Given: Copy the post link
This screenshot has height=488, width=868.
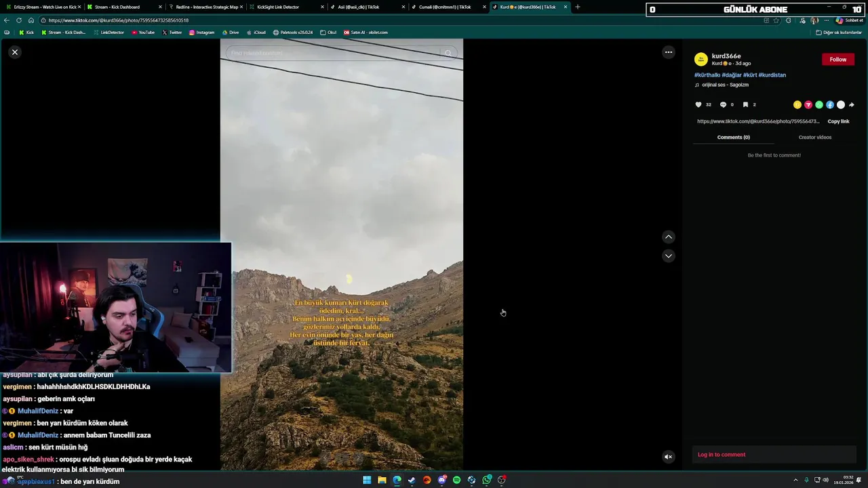Looking at the screenshot, I should [838, 121].
